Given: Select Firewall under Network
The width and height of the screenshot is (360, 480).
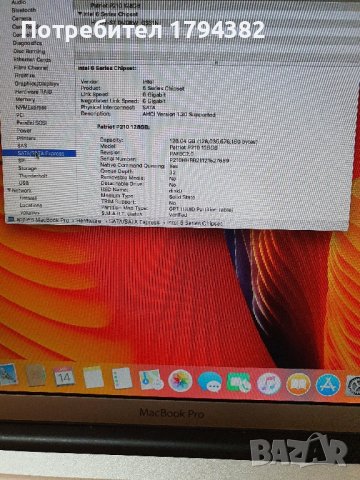Looking at the screenshot, I should click(28, 198).
